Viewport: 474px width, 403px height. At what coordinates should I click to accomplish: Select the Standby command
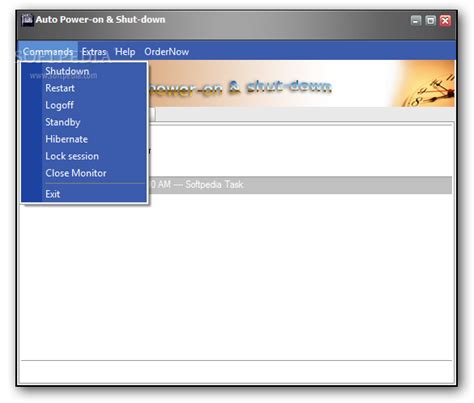(85, 122)
